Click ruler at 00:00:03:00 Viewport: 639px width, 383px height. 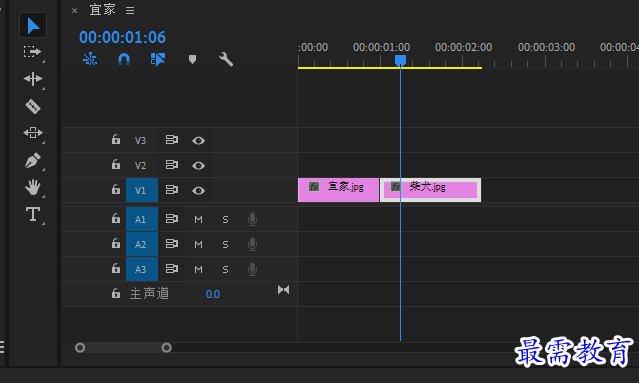546,47
